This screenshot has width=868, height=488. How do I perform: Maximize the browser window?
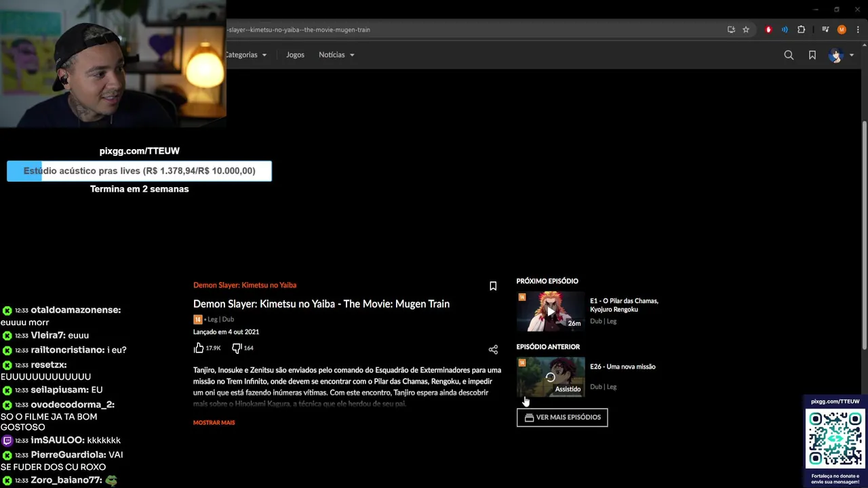[x=836, y=9]
